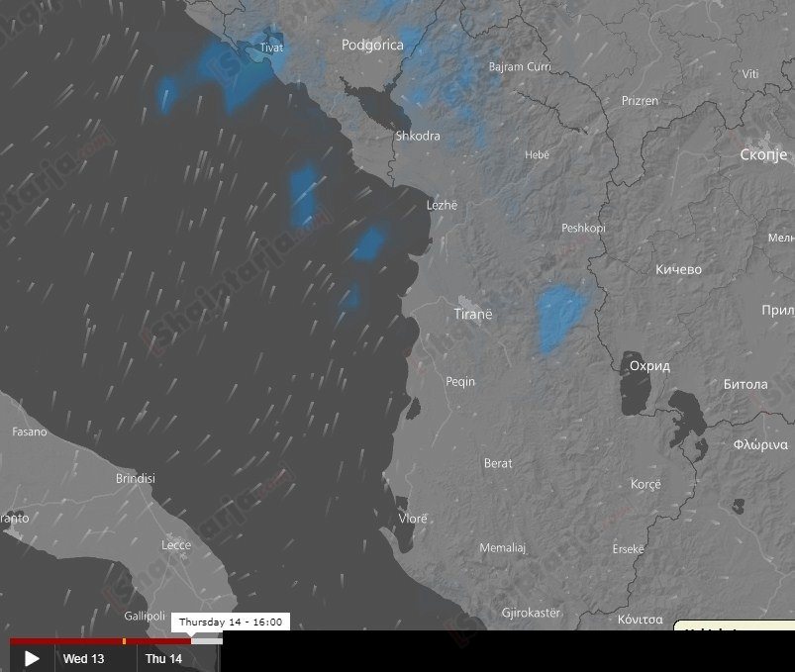Click the Peshkopi town label
Image resolution: width=795 pixels, height=672 pixels.
(x=583, y=228)
